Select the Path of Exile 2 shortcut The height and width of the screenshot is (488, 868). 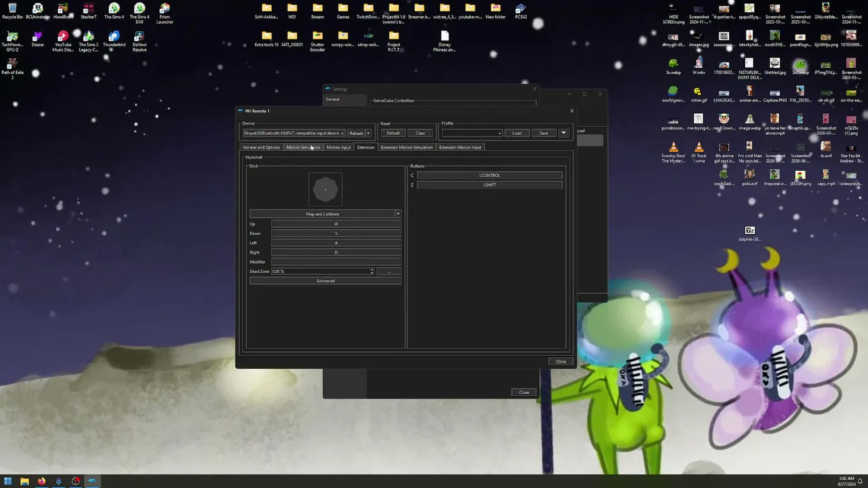click(x=12, y=68)
